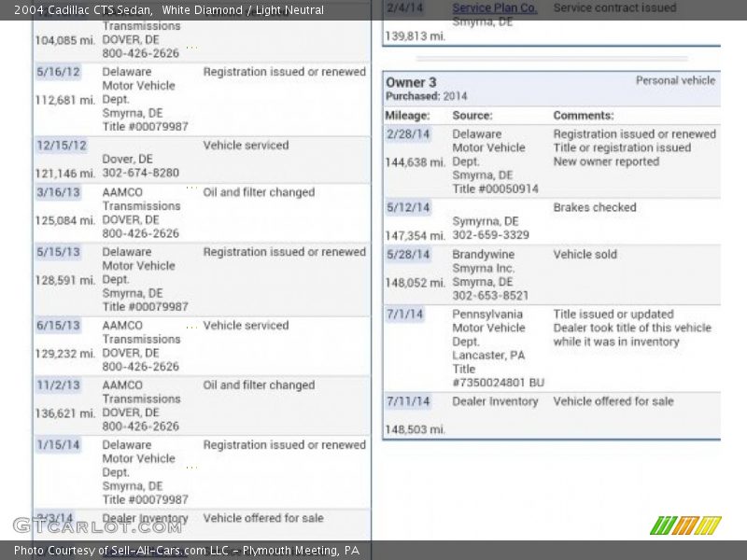This screenshot has height=560, width=747.
Task: Click Vehicle offered for sale for 7/11/14
Action: pos(613,401)
